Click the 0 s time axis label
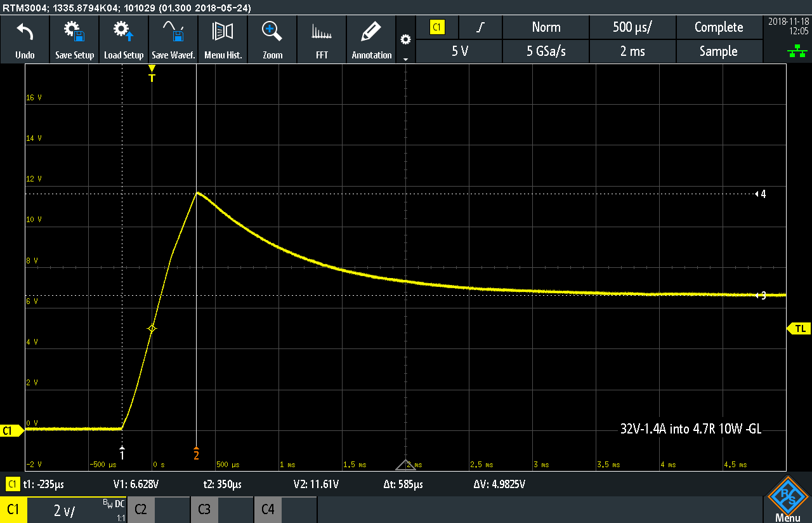Image resolution: width=812 pixels, height=523 pixels. 159,465
